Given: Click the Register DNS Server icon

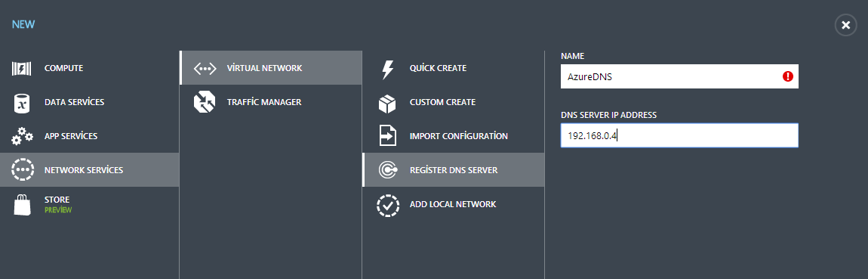Looking at the screenshot, I should 387,170.
